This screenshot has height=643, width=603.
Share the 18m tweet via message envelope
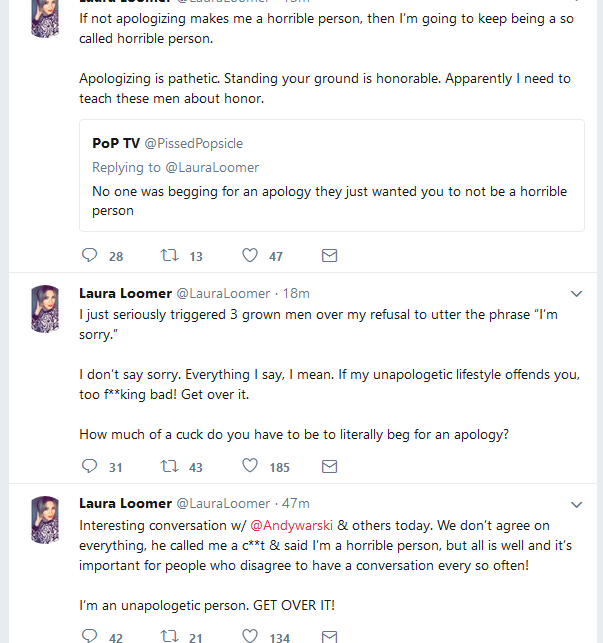tap(329, 467)
